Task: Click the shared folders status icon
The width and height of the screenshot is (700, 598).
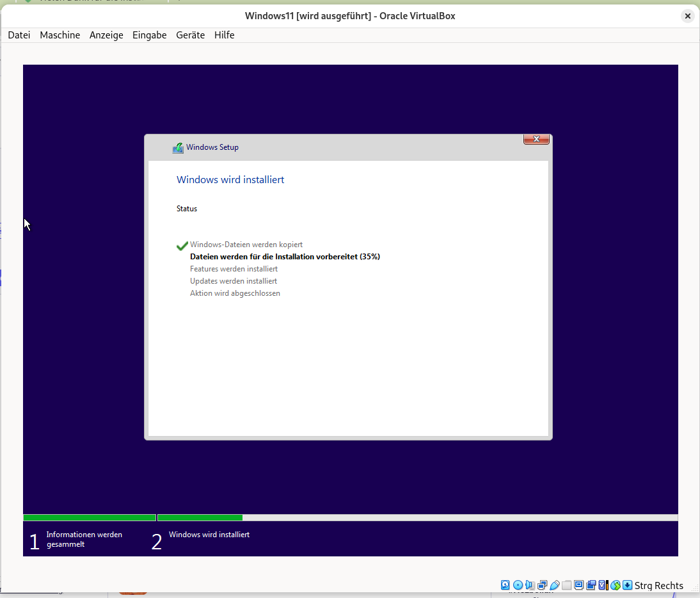Action: coord(566,585)
